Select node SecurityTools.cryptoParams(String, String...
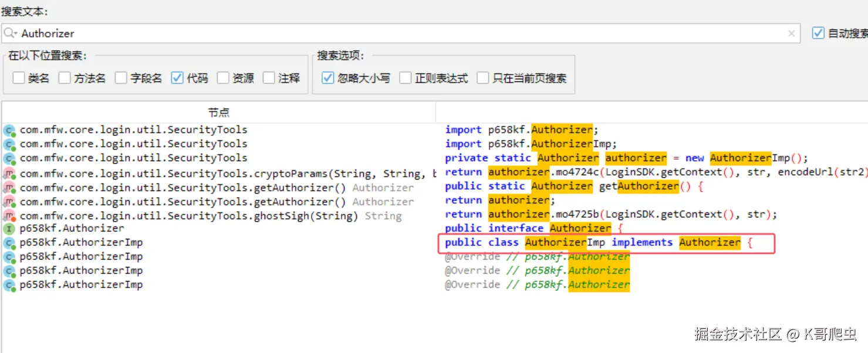Screen dimensions: 868x353 228,174
